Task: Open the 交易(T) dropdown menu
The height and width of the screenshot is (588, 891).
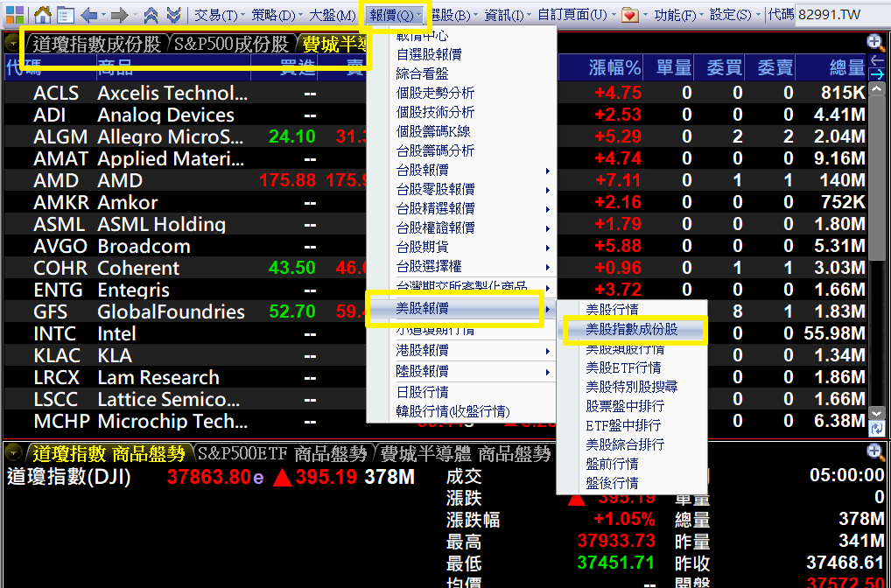Action: [215, 15]
